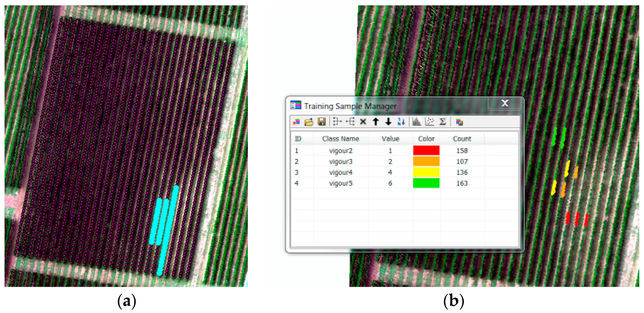Screen dimensions: 644x313
Task: Click value cell '6' in vigour5 row
Action: click(x=390, y=183)
